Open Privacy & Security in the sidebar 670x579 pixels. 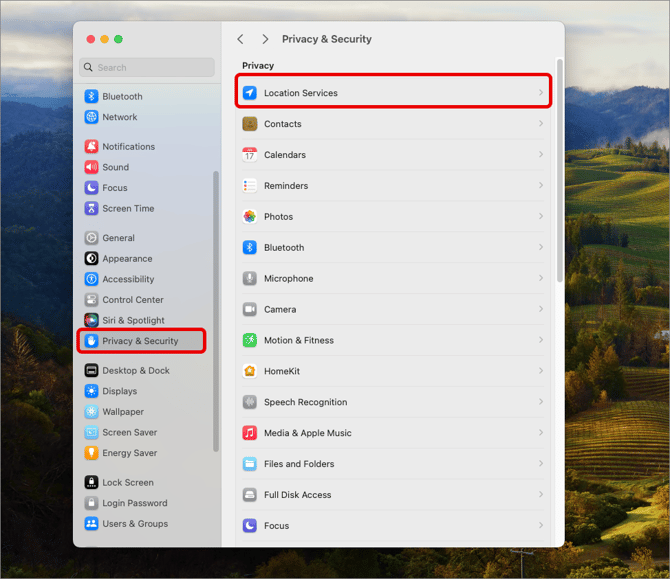coord(141,341)
